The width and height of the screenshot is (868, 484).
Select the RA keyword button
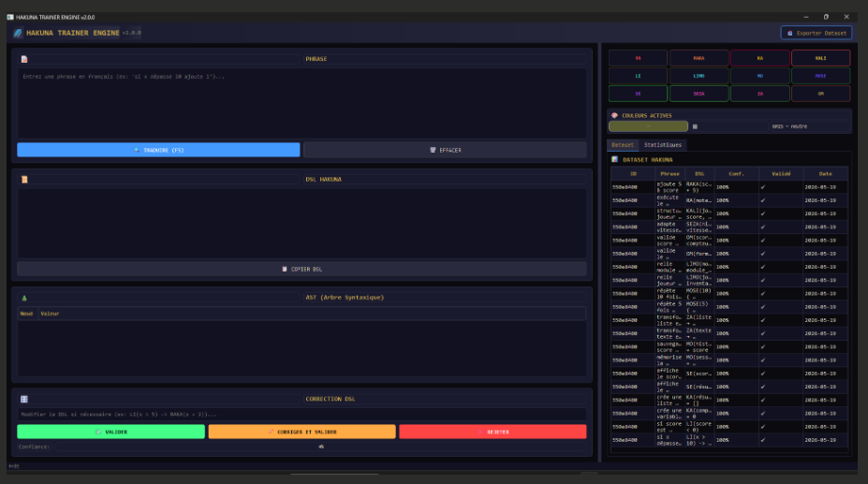[x=638, y=58]
